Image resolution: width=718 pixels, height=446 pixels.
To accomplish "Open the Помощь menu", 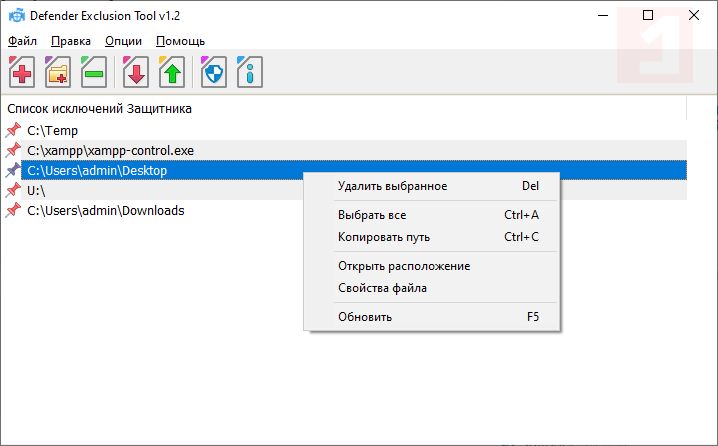I will click(180, 41).
